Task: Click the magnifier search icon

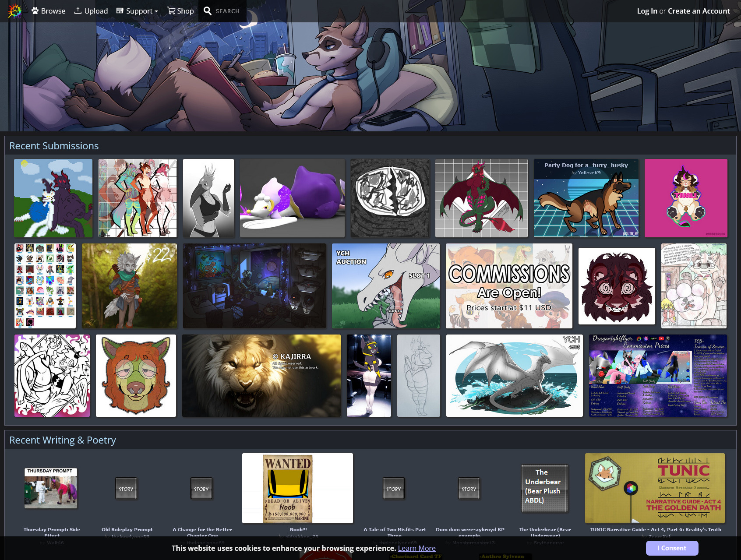Action: coord(208,11)
